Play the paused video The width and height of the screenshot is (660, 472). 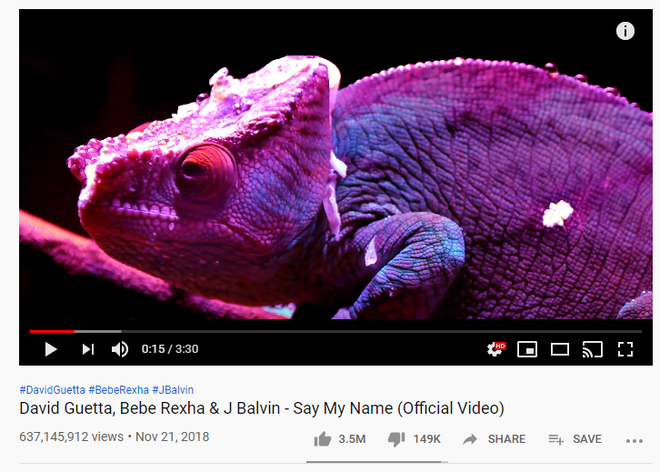coord(51,349)
